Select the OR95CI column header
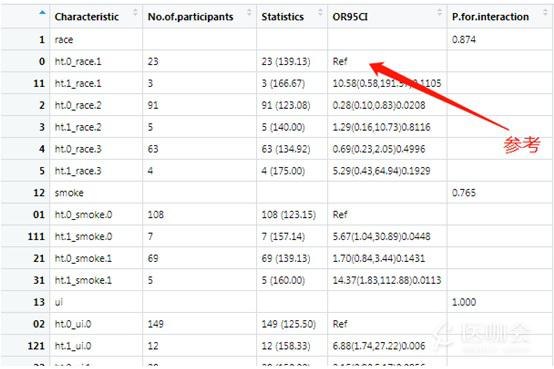This screenshot has height=369, width=554. (x=350, y=17)
